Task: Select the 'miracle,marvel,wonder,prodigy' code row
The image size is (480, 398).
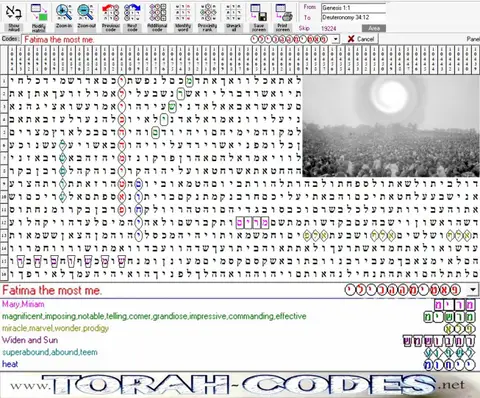Action: point(239,328)
